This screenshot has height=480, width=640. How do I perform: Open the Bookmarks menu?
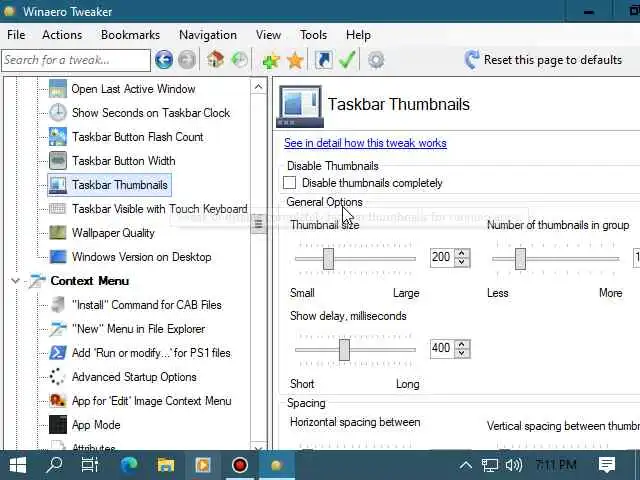pyautogui.click(x=131, y=35)
